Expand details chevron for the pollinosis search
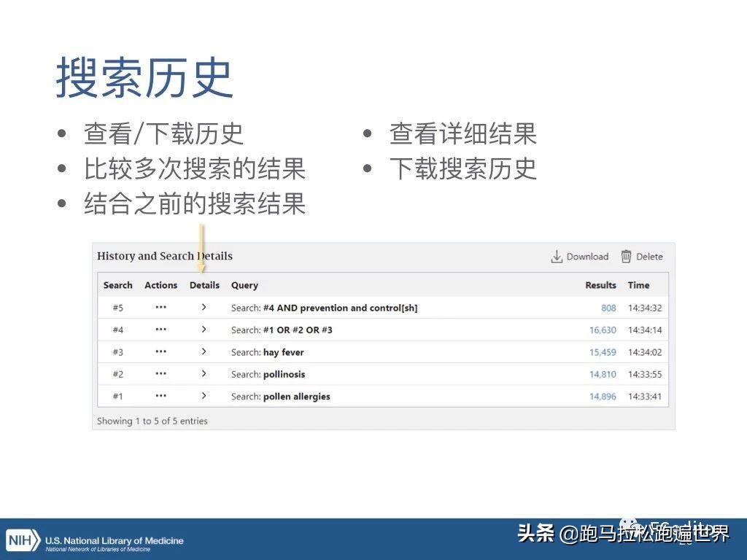This screenshot has width=747, height=560. 204,374
